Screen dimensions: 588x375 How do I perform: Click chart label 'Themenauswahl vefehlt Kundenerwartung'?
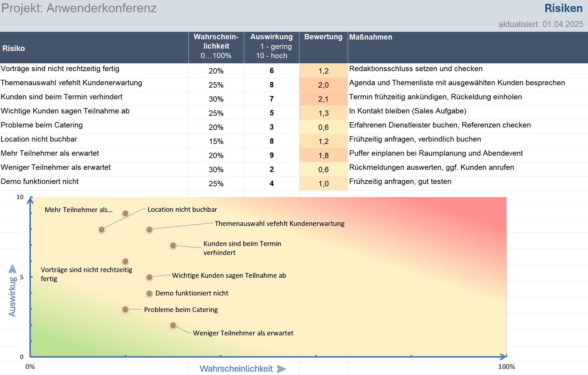click(x=280, y=223)
